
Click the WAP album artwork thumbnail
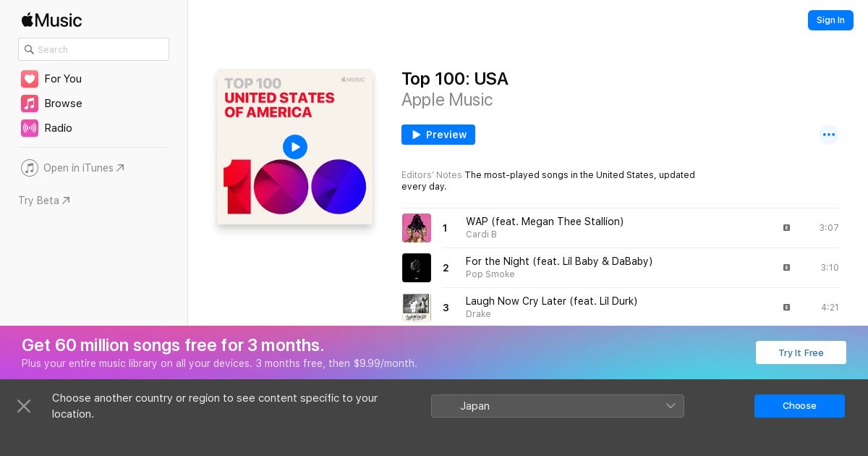click(417, 228)
